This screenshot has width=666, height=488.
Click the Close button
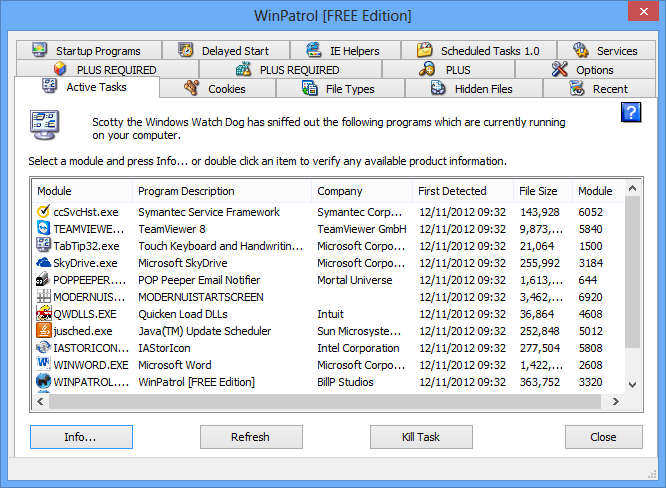[604, 437]
